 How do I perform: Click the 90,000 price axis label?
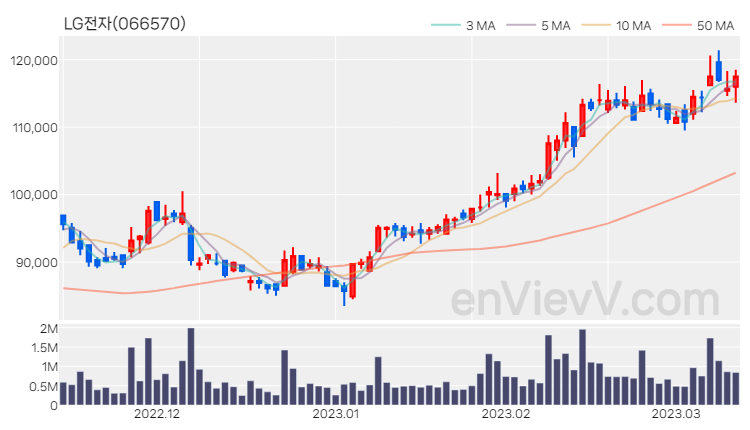tap(36, 263)
